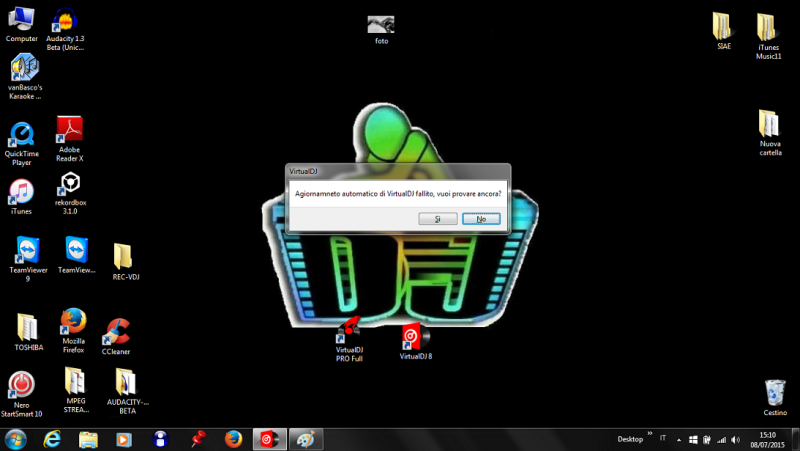800x451 pixels.
Task: Launch Nero StartSmart 10
Action: (21, 394)
